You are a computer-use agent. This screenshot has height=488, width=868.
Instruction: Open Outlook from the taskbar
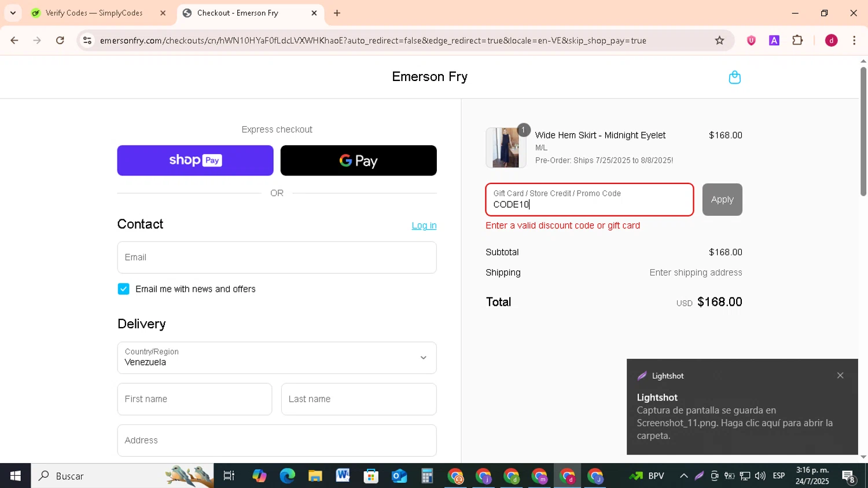399,476
